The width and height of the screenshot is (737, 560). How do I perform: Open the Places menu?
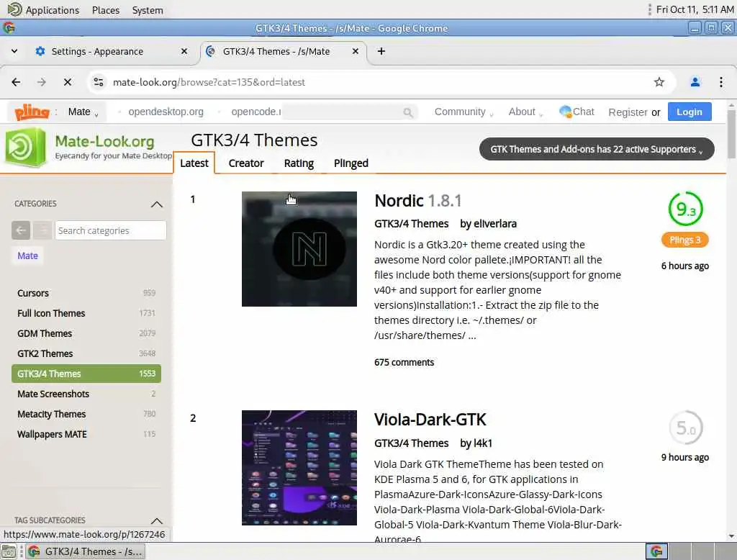click(106, 10)
